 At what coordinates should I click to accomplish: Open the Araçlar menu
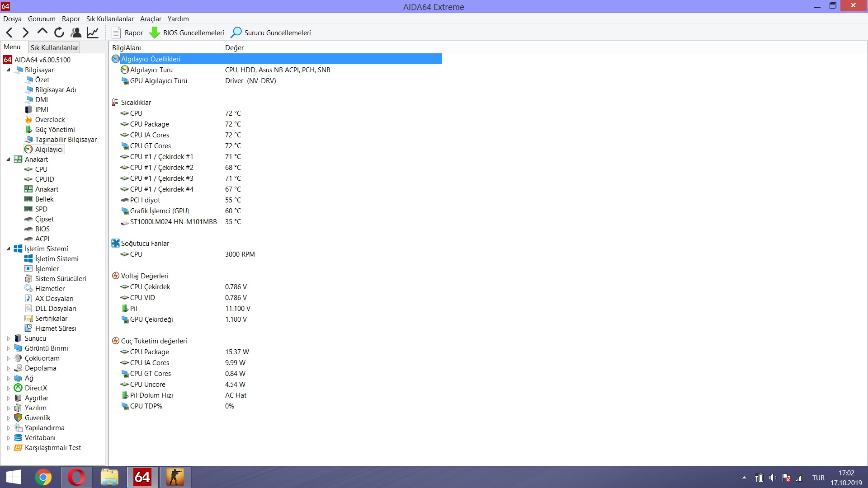(151, 19)
